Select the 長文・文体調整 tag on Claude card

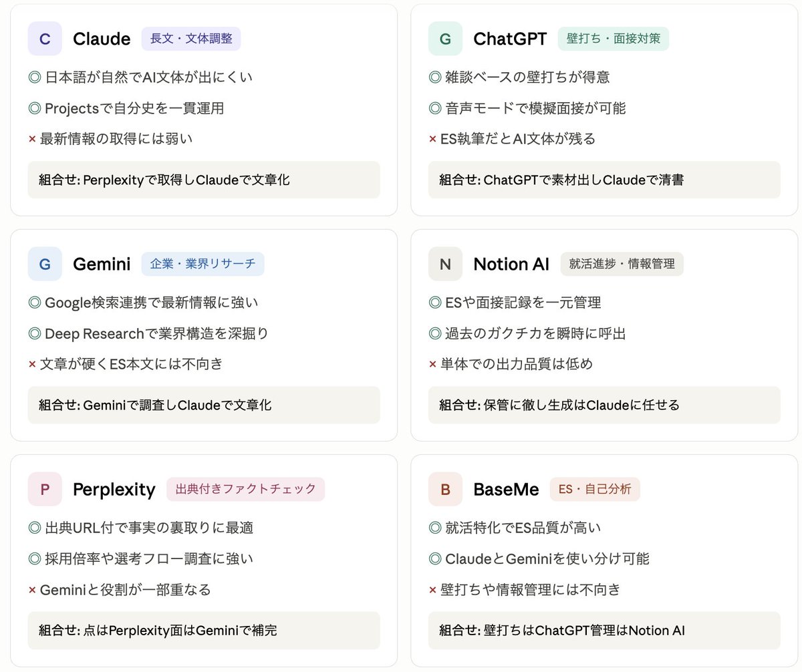[191, 39]
